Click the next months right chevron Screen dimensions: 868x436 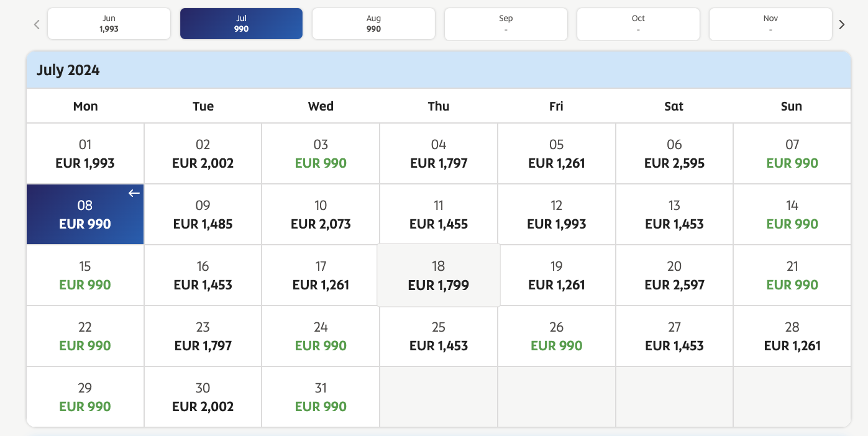click(x=842, y=24)
